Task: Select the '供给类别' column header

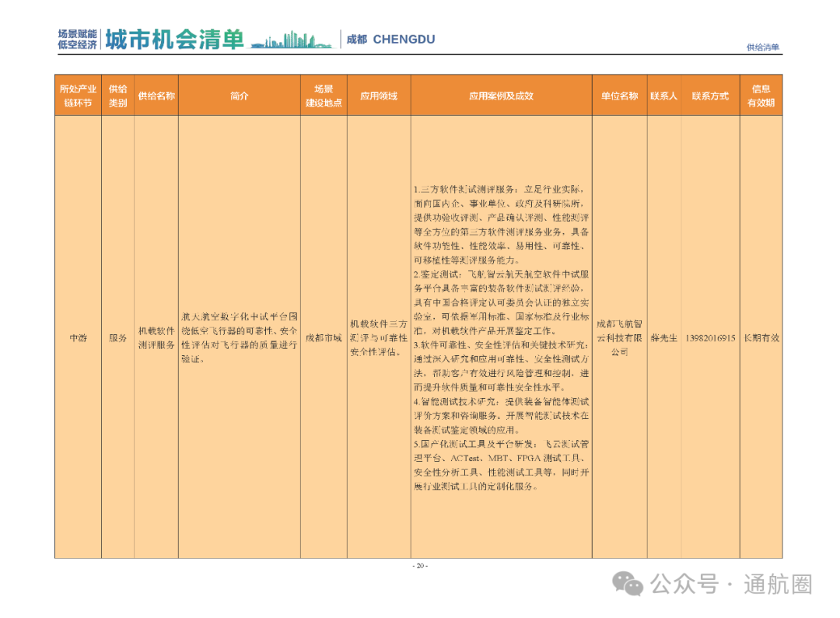Action: [x=118, y=96]
